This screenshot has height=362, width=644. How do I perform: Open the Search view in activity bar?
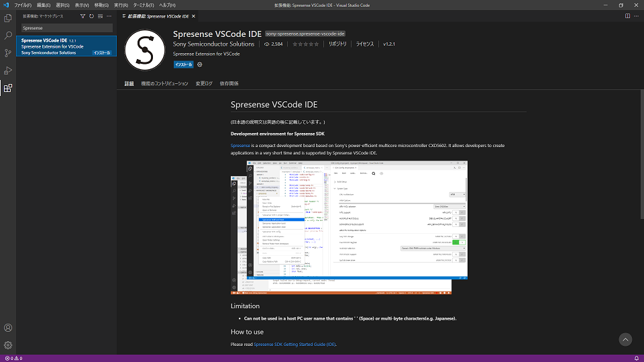8,36
